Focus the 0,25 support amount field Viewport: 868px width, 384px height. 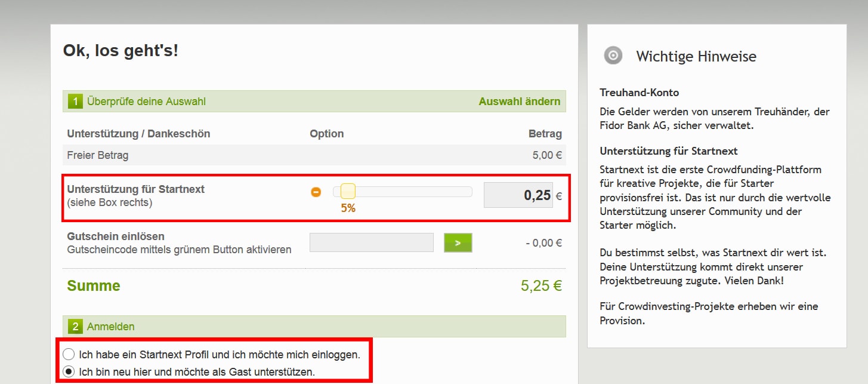point(518,195)
